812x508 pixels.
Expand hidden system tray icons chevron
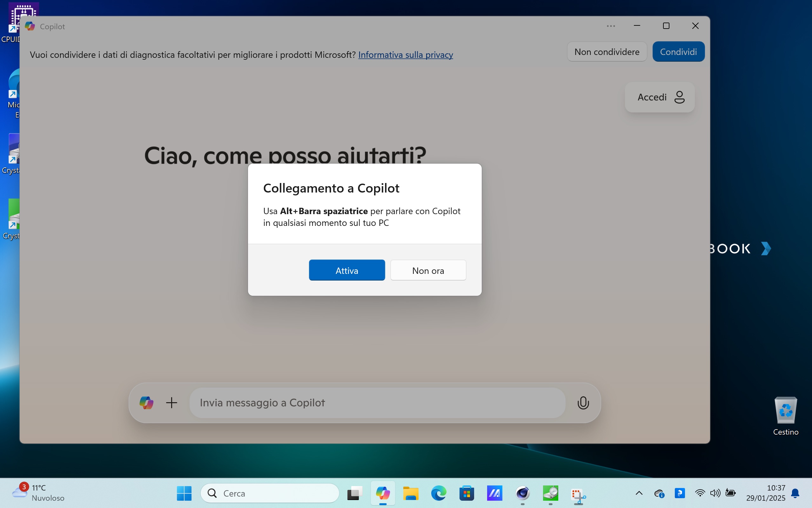639,493
